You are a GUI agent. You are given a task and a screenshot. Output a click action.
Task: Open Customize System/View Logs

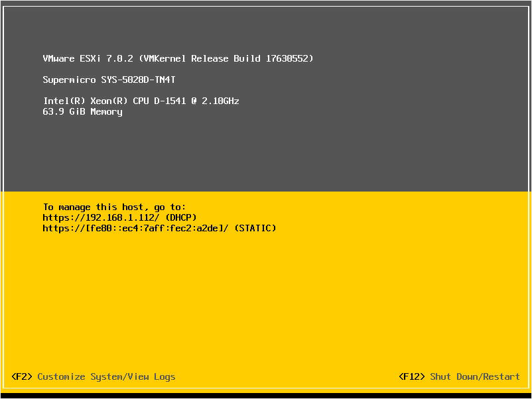[x=106, y=376]
